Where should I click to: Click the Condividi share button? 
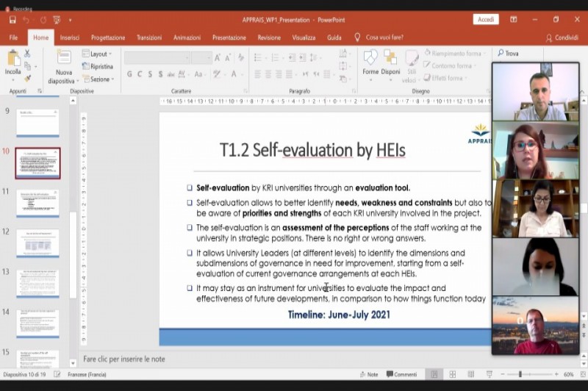[x=562, y=37]
